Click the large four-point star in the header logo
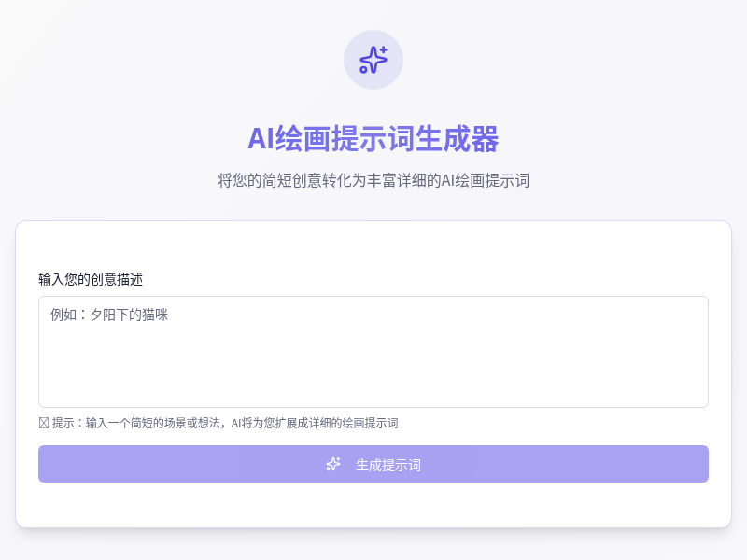 (373, 60)
